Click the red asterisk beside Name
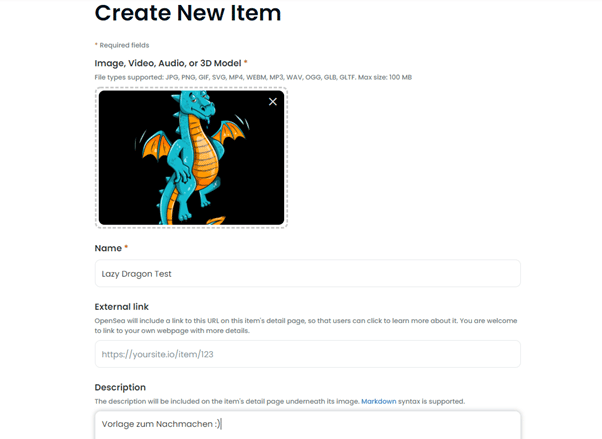This screenshot has width=602, height=439. coord(126,247)
